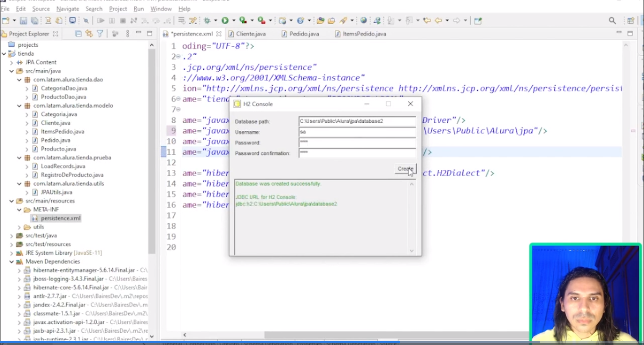Click the Coverage run icon
This screenshot has height=345, width=644.
[243, 21]
